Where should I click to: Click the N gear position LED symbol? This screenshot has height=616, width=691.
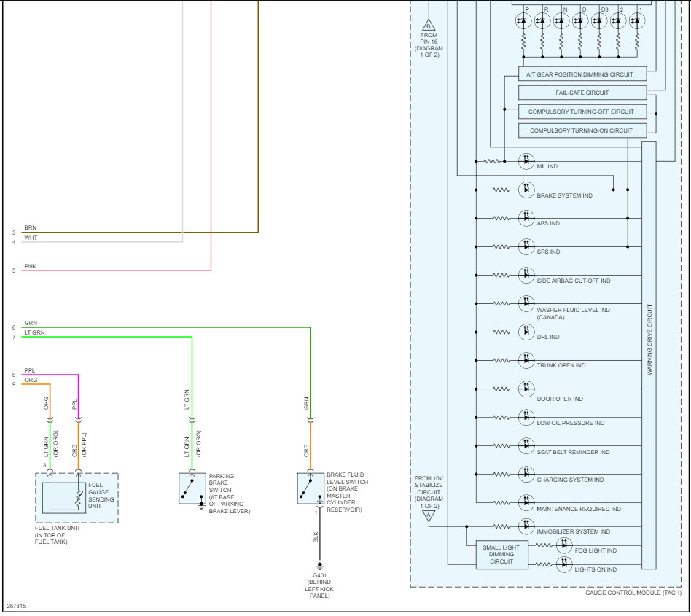pyautogui.click(x=561, y=20)
